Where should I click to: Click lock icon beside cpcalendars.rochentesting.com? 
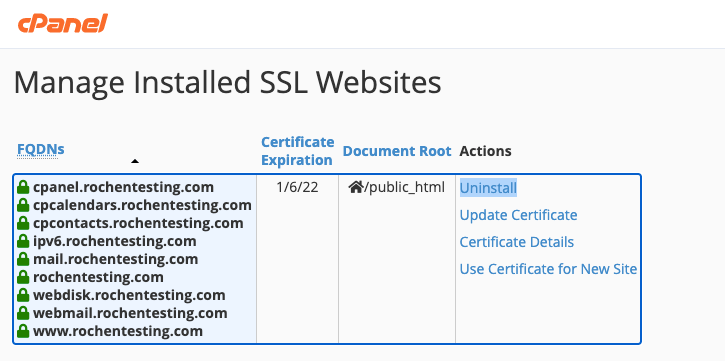click(x=23, y=205)
